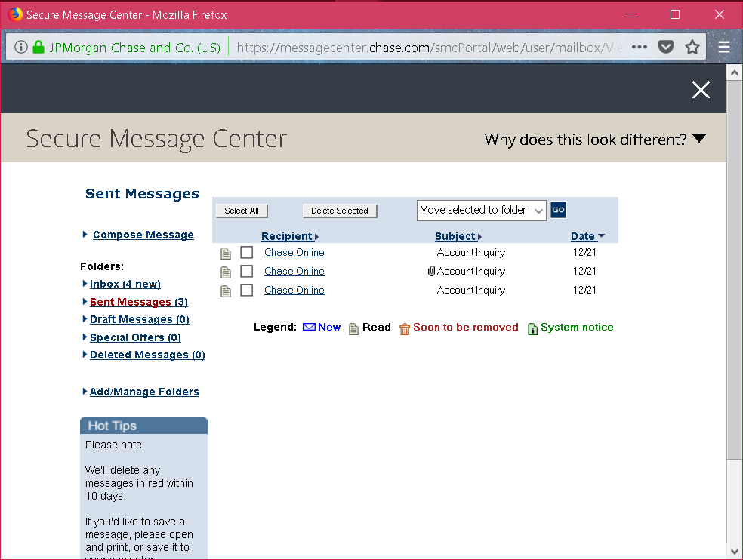743x560 pixels.
Task: Click the New envelope icon in legend
Action: (x=309, y=327)
